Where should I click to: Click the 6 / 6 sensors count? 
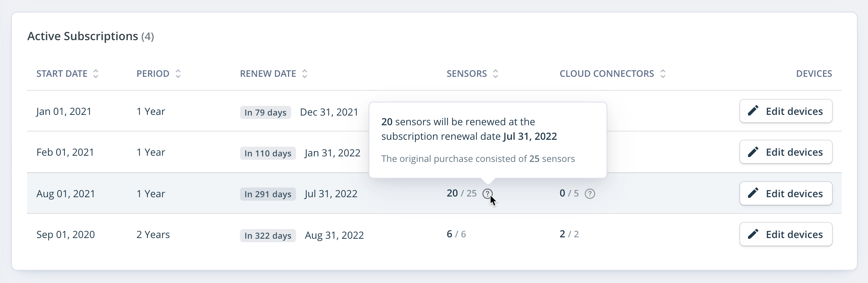(456, 234)
